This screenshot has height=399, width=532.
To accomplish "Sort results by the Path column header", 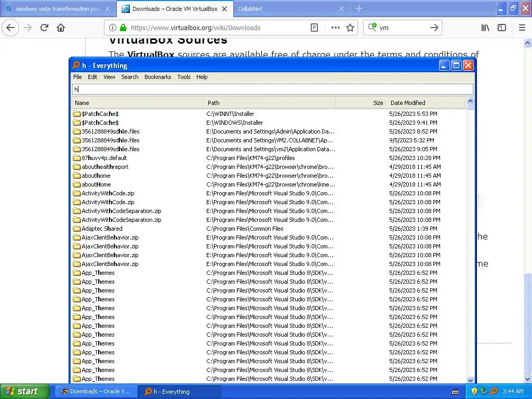I will click(x=270, y=103).
